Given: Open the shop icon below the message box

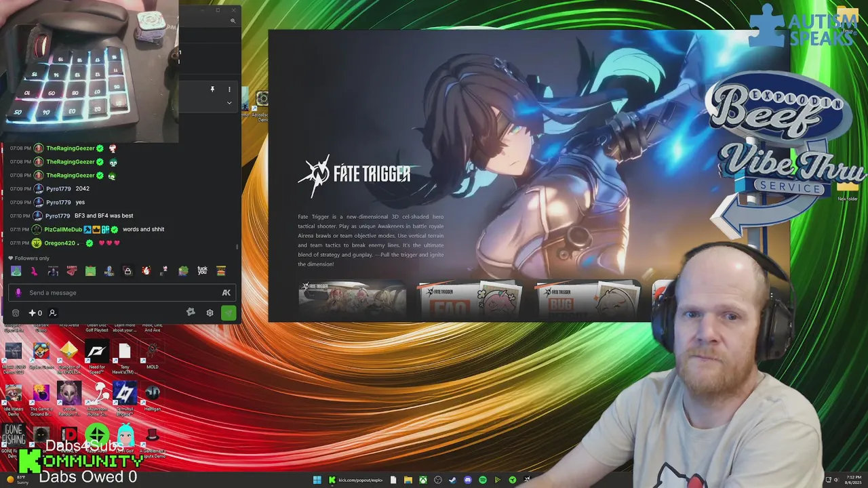Looking at the screenshot, I should [16, 313].
